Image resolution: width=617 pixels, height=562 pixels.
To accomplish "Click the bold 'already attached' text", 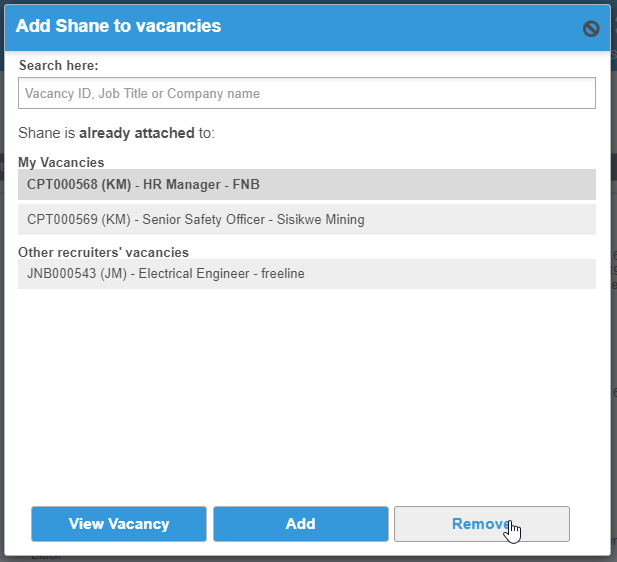I will tap(136, 132).
